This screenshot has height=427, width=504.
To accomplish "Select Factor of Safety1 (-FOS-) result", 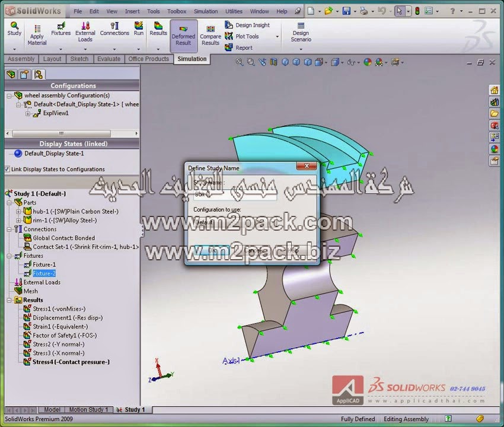I will click(x=65, y=335).
